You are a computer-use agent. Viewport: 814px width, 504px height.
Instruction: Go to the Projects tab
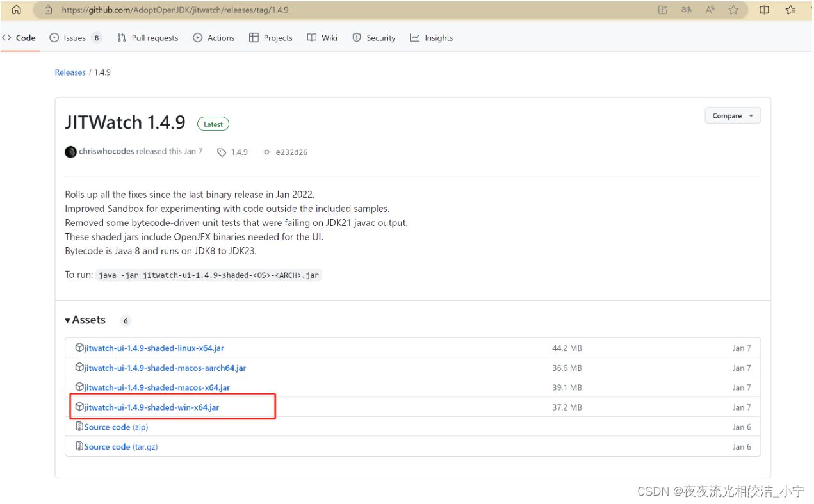[271, 38]
